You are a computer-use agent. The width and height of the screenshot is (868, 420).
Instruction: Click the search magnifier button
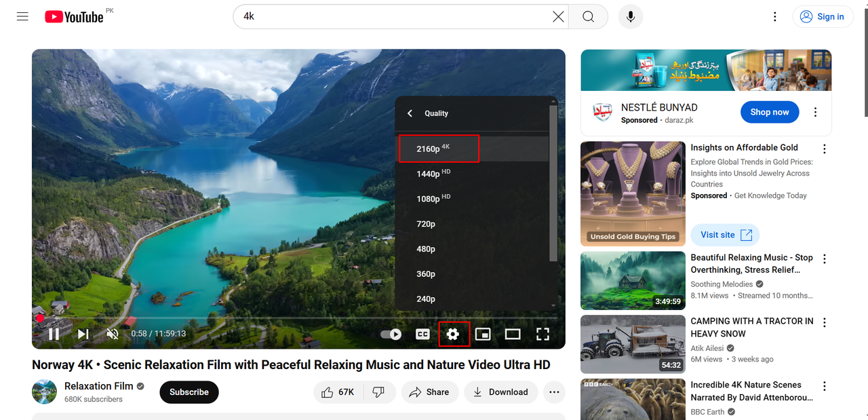tap(588, 17)
